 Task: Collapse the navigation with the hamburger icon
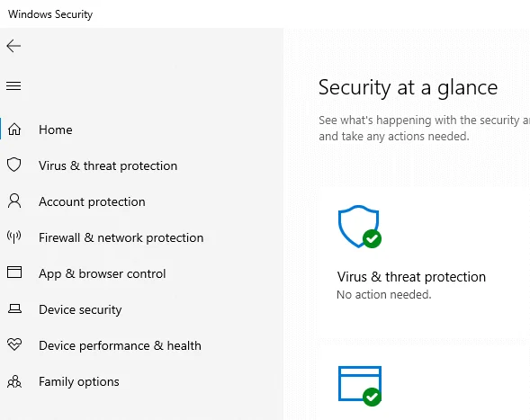point(13,85)
